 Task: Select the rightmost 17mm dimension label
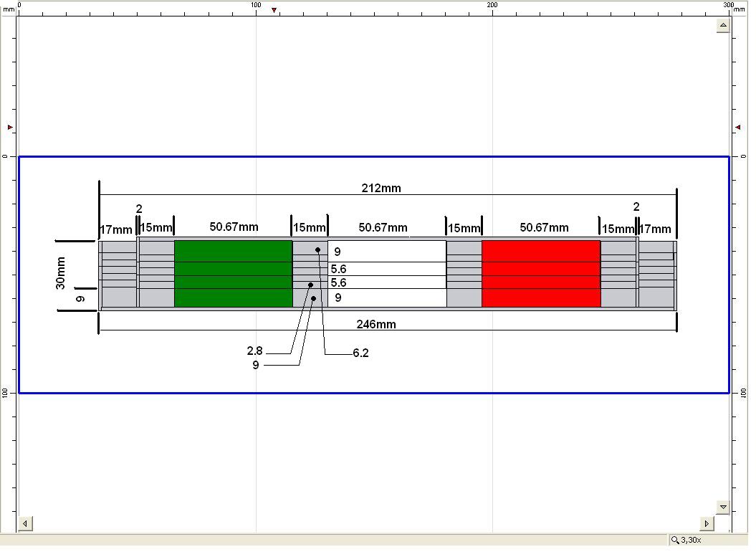pos(655,229)
